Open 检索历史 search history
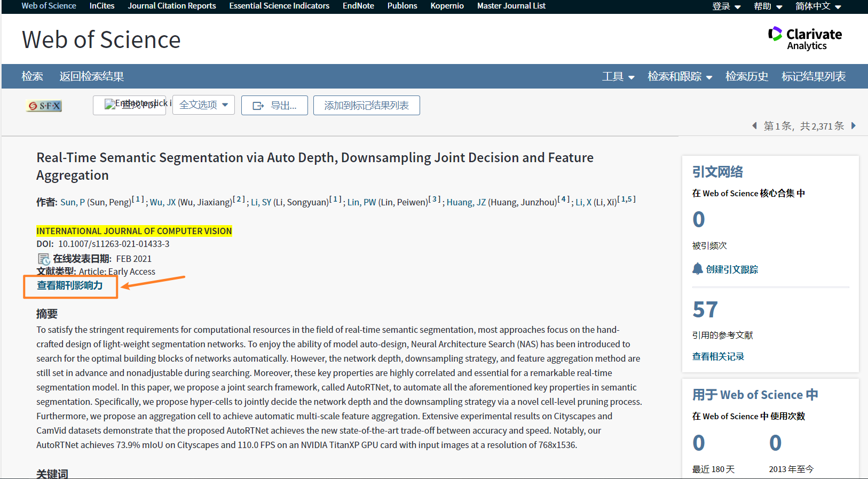Screen dimensions: 868x479 pyautogui.click(x=747, y=76)
